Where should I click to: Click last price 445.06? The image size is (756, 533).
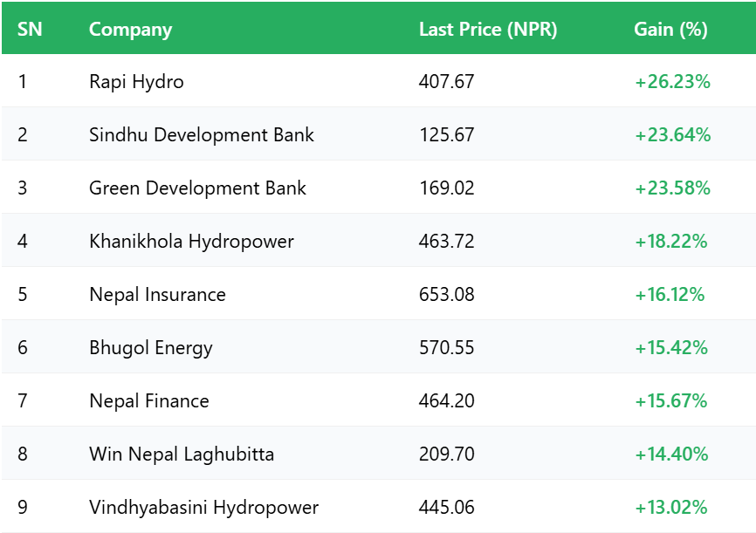pyautogui.click(x=446, y=508)
